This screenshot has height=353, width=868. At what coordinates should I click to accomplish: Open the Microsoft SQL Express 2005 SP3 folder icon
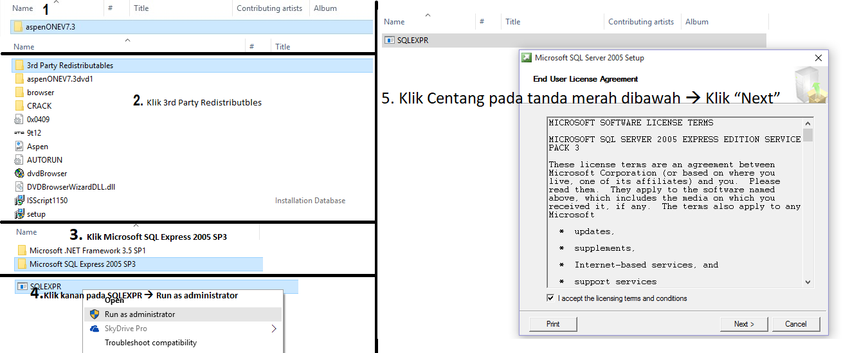click(22, 264)
